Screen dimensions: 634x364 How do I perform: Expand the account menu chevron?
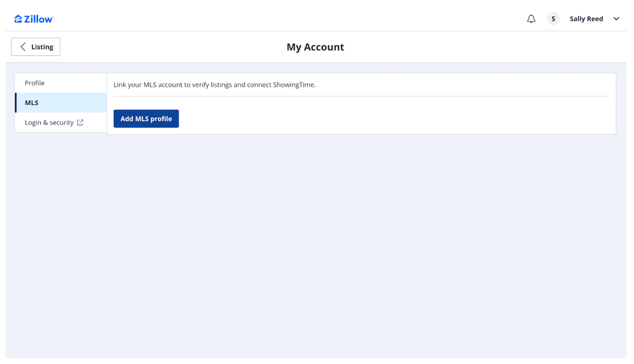pyautogui.click(x=616, y=19)
